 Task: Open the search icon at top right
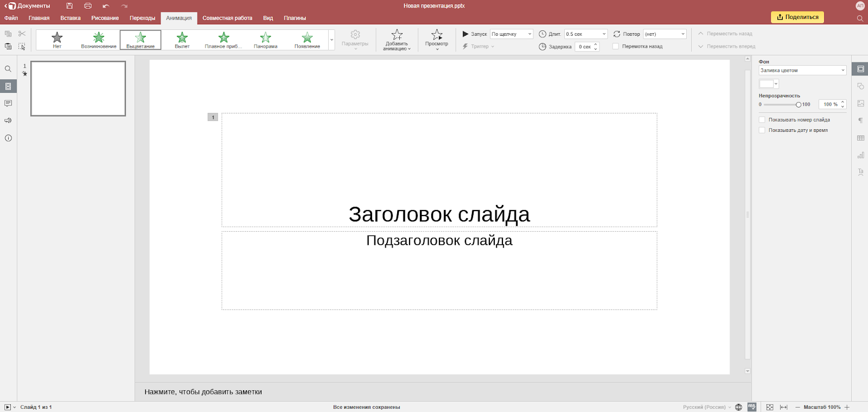point(860,18)
